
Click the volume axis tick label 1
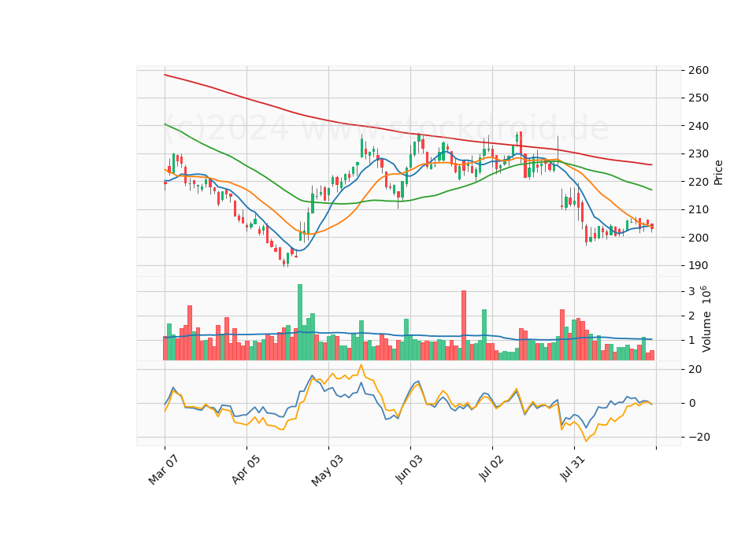(x=692, y=341)
